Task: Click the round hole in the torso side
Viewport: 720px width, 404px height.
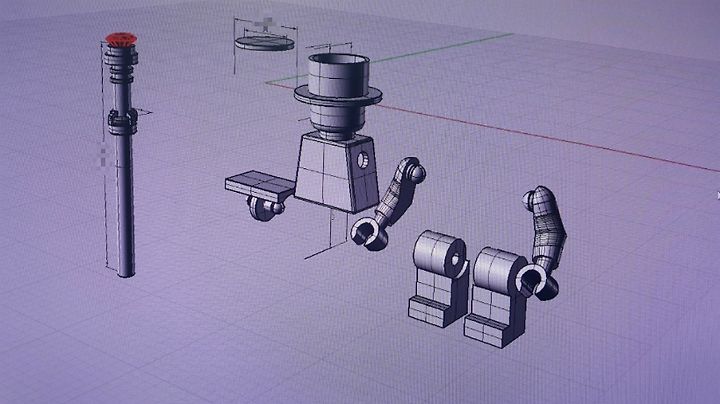Action: click(363, 160)
